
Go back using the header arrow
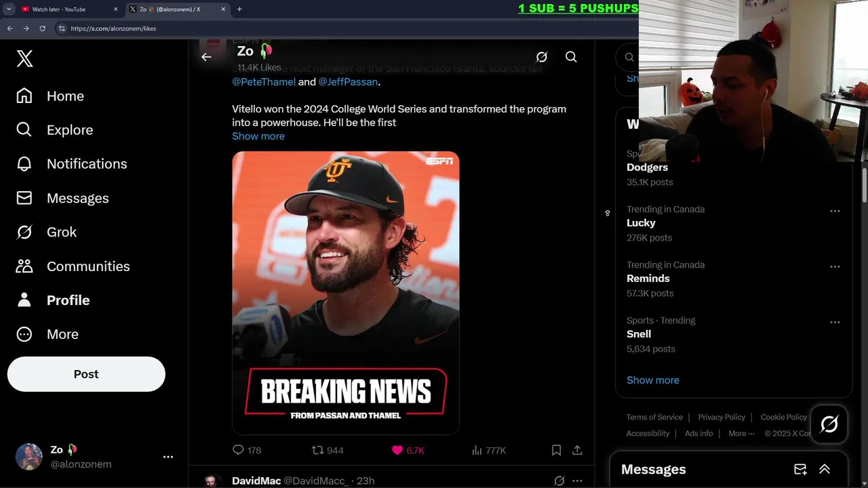206,57
